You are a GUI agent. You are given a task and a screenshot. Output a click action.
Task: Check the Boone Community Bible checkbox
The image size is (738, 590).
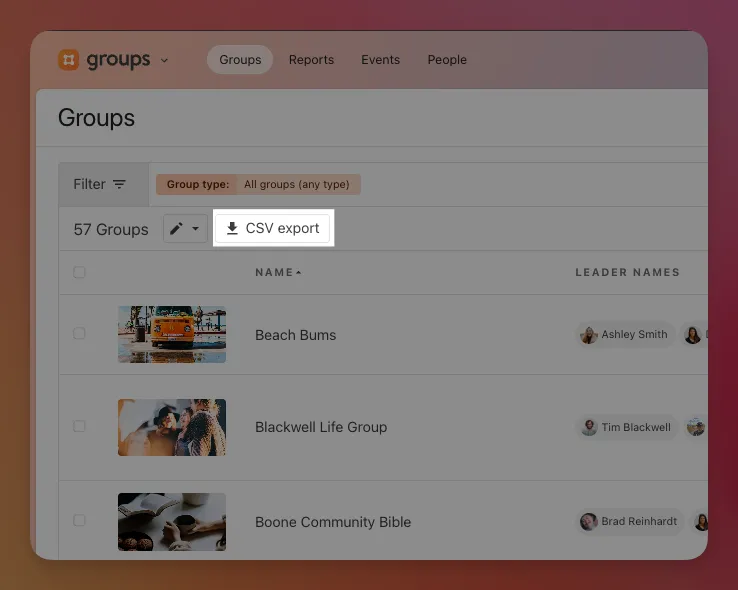[x=79, y=520]
